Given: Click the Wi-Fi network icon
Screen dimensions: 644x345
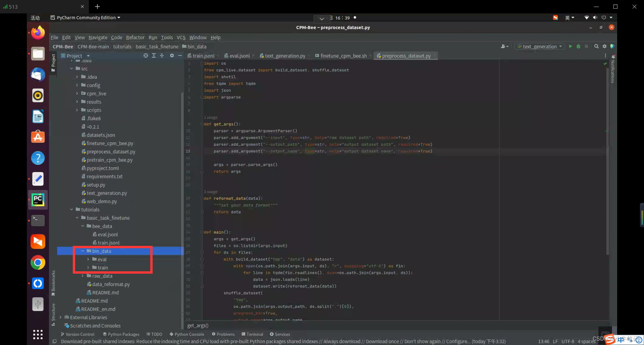Looking at the screenshot, I should (586, 17).
